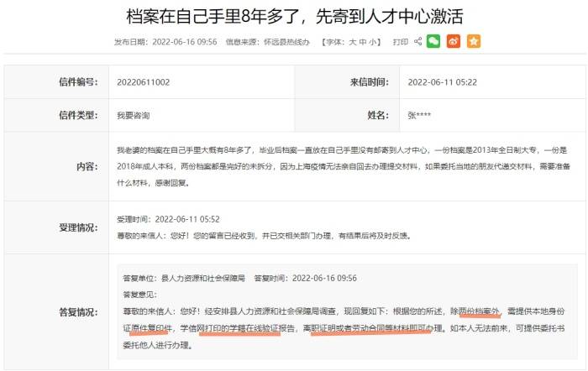This screenshot has width=588, height=371.
Task: Click the 答复单位 县人力资源和社会保障局 text
Action: click(x=184, y=278)
